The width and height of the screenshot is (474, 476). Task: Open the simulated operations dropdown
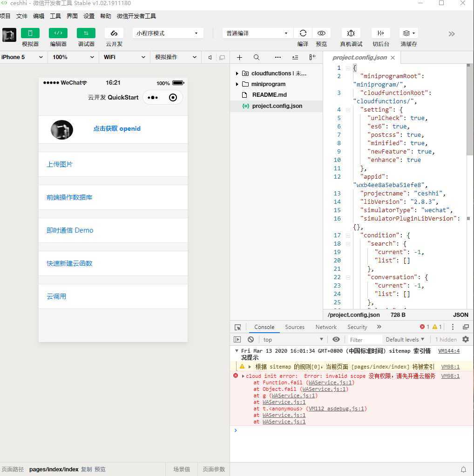tap(176, 57)
